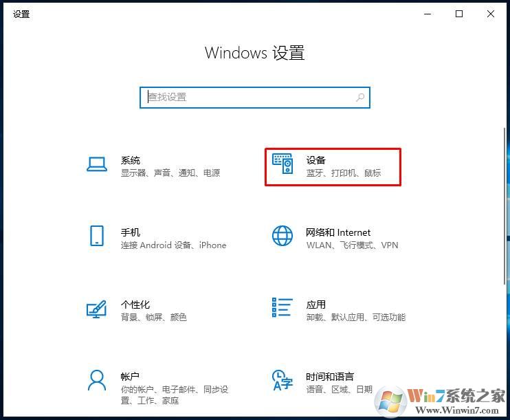
Task: Close the 设置 window
Action: coord(491,14)
